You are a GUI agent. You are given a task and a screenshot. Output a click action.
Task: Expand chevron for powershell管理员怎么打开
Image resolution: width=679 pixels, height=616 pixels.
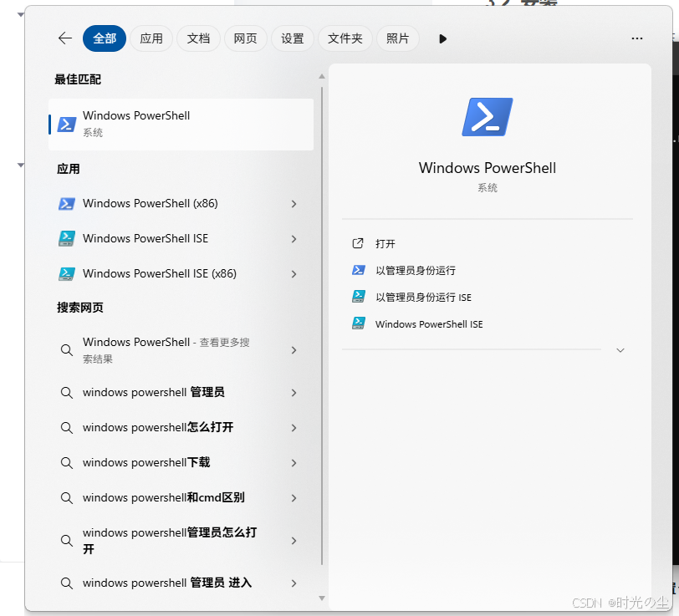[294, 541]
